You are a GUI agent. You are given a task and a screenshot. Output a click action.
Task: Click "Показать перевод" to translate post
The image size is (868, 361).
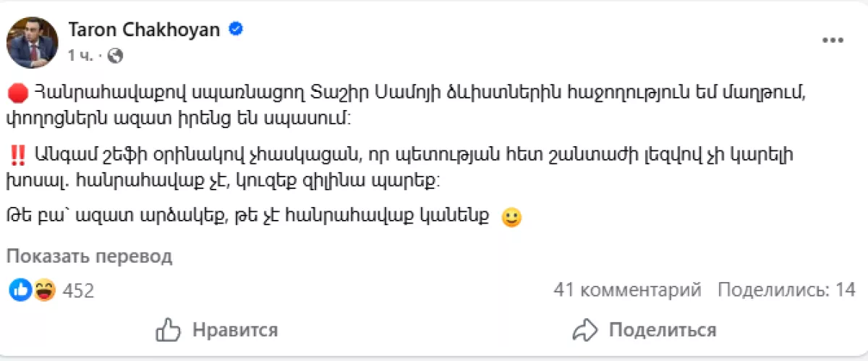90,256
